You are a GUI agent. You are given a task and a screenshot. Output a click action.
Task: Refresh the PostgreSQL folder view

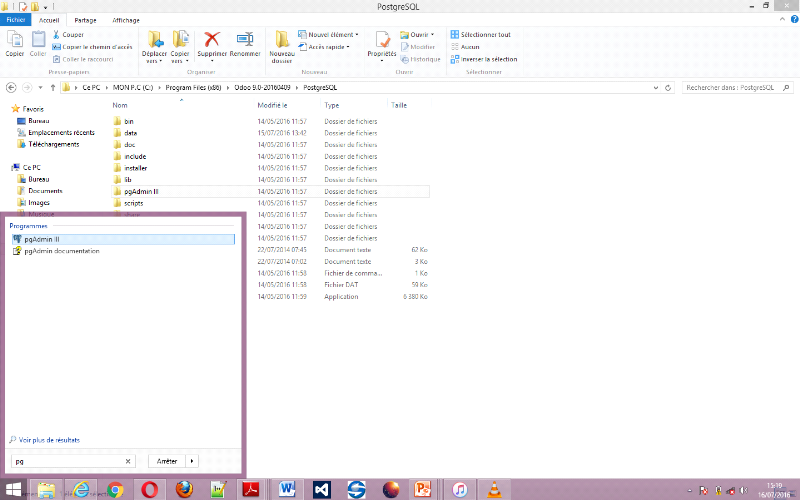(667, 88)
